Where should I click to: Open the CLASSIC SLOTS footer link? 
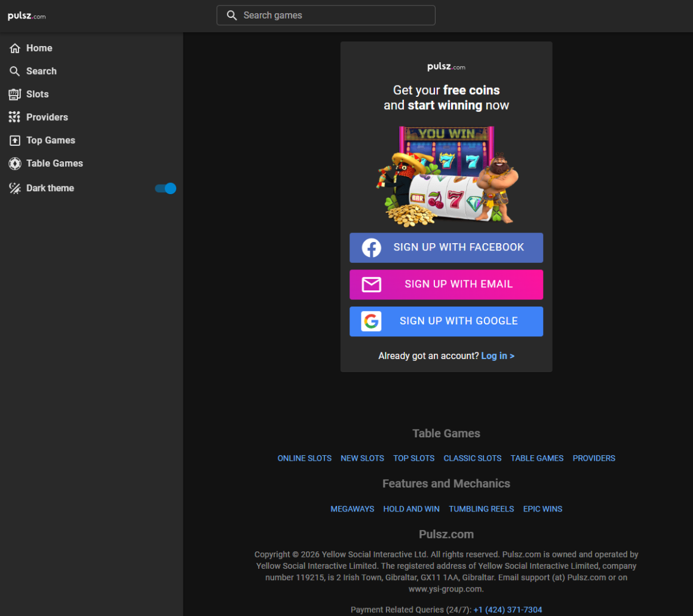(x=473, y=458)
